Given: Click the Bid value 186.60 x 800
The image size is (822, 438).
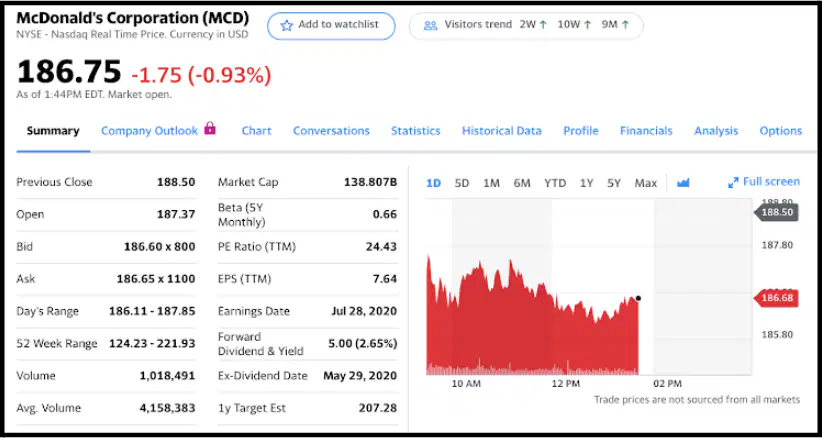Looking at the screenshot, I should [159, 246].
